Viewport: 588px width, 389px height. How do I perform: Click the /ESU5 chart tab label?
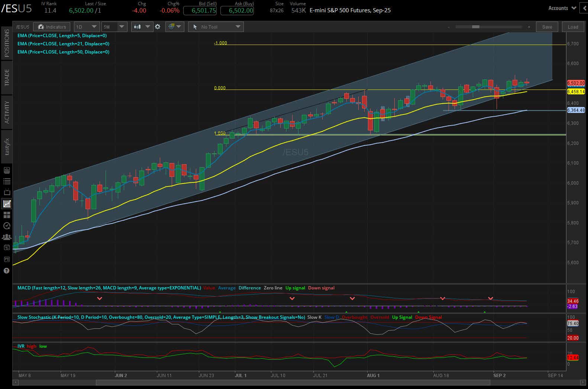point(23,27)
